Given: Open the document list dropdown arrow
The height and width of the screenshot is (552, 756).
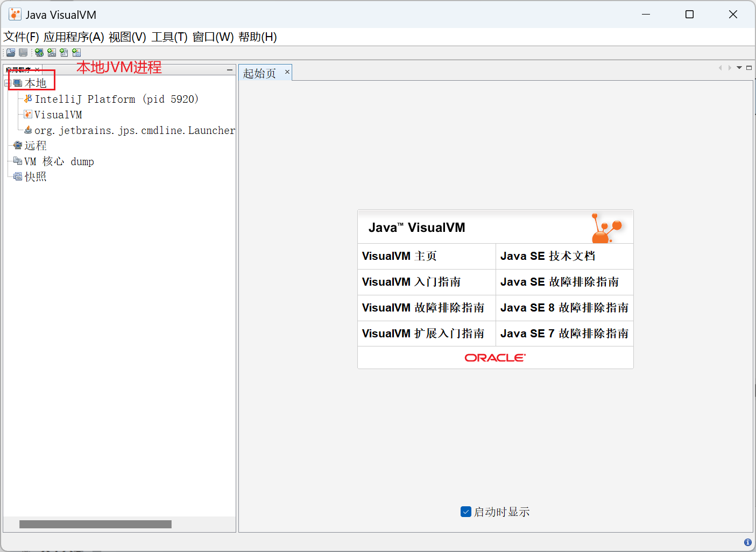Looking at the screenshot, I should pos(739,68).
